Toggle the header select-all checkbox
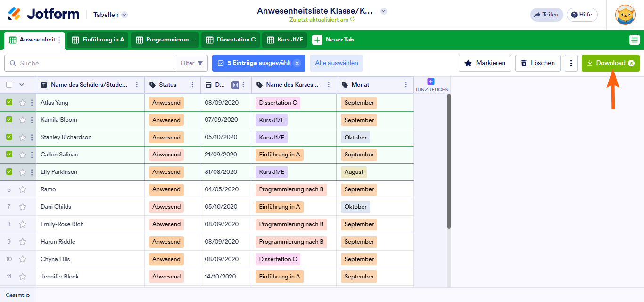Screen dimensions: 644x302 [9, 85]
